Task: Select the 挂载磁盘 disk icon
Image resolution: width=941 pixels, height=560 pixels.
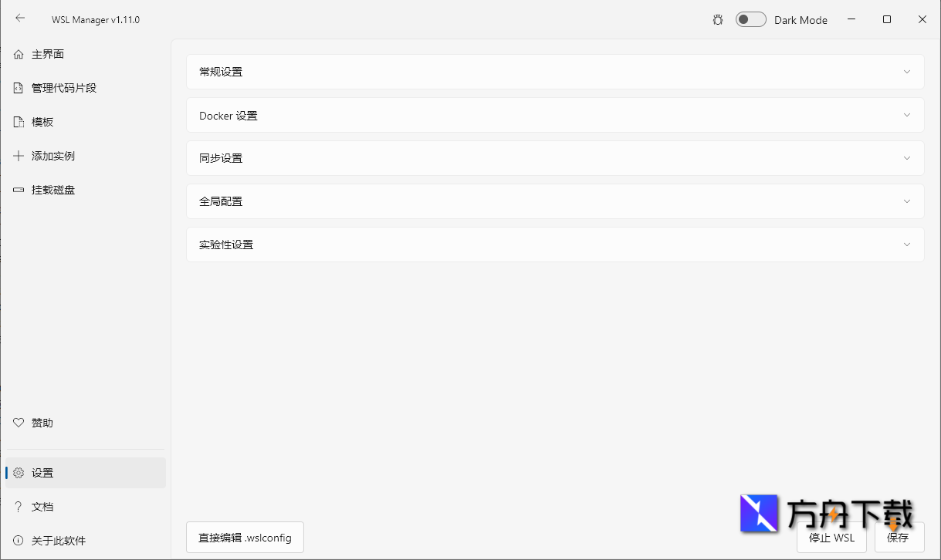Action: [x=18, y=190]
